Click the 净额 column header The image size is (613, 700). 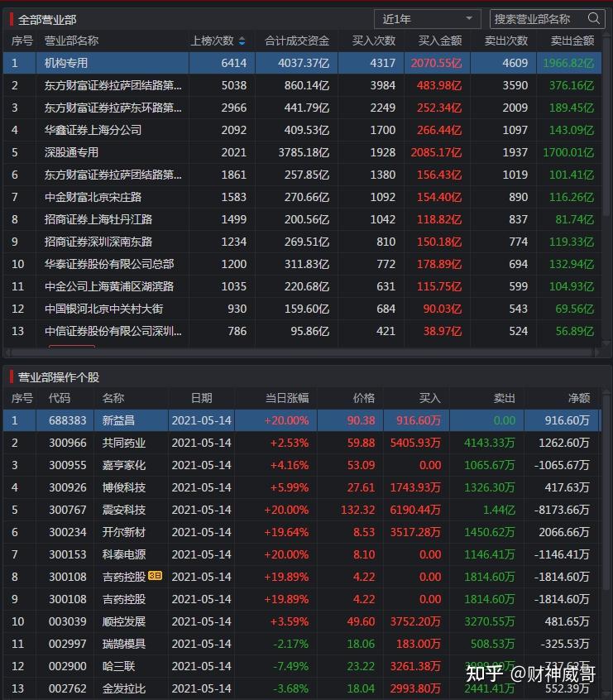coord(579,398)
